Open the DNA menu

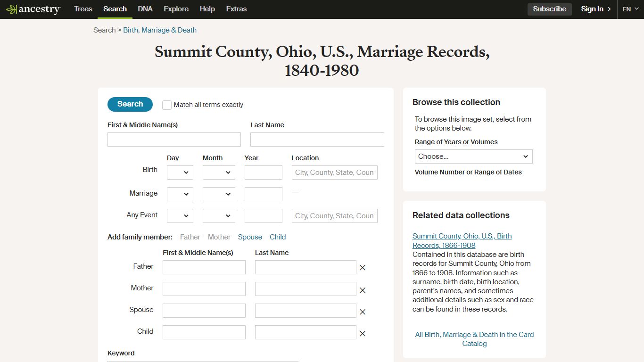145,9
